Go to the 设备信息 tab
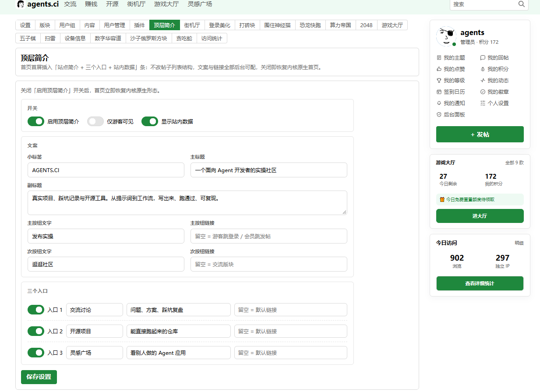Viewport: 540px width, 392px height. 75,38
